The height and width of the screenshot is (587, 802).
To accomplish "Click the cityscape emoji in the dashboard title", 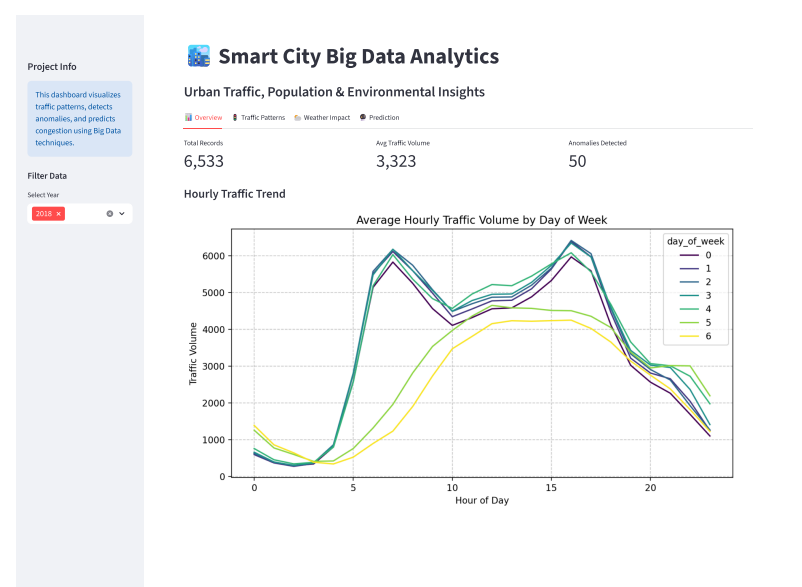I will click(197, 55).
